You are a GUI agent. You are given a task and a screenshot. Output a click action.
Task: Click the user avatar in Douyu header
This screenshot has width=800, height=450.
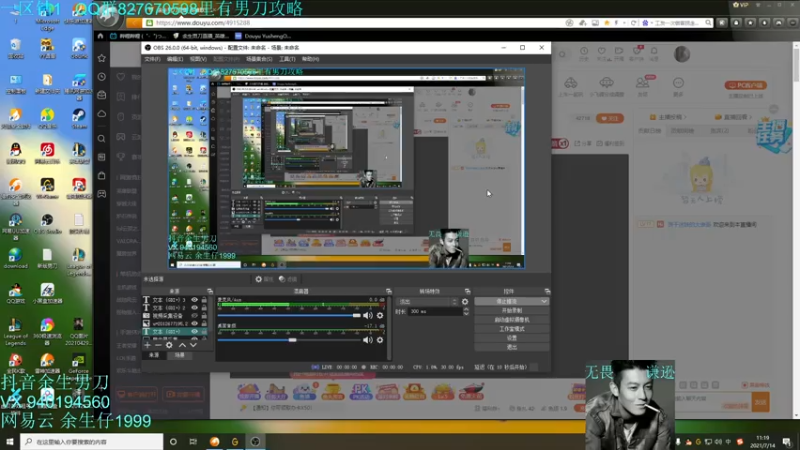(x=682, y=54)
